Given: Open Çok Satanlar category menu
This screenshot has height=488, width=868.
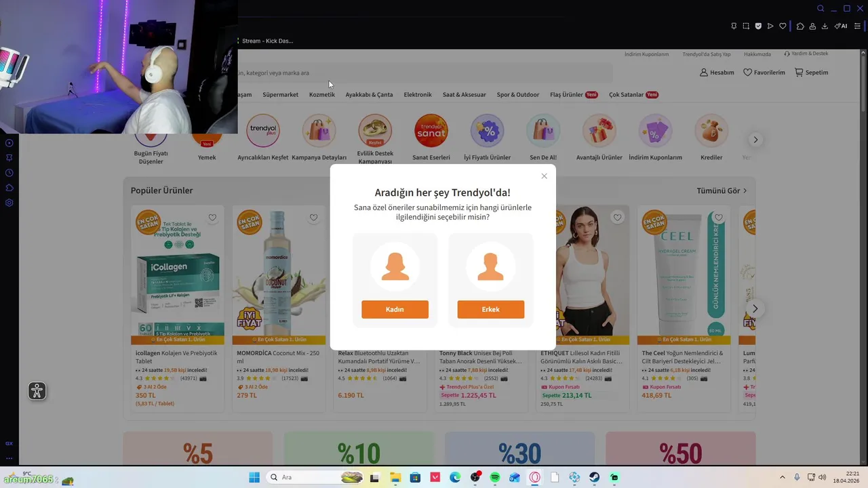Looking at the screenshot, I should (633, 95).
